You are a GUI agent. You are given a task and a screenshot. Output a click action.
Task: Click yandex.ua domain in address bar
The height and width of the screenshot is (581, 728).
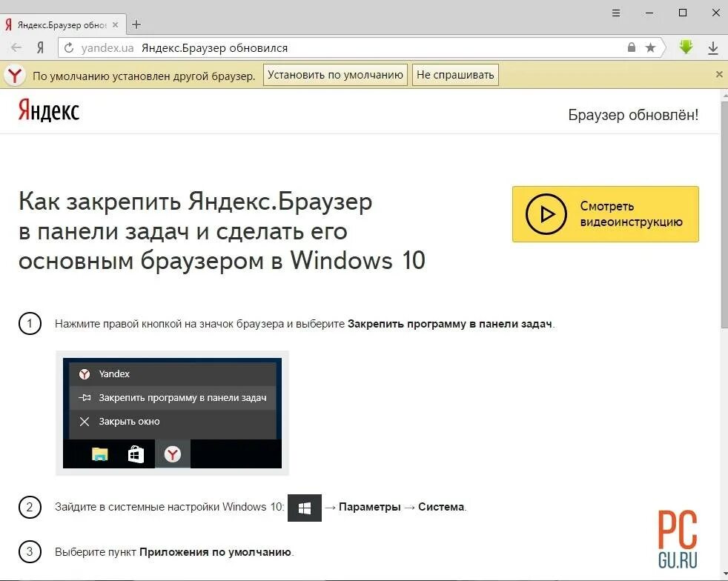click(107, 47)
